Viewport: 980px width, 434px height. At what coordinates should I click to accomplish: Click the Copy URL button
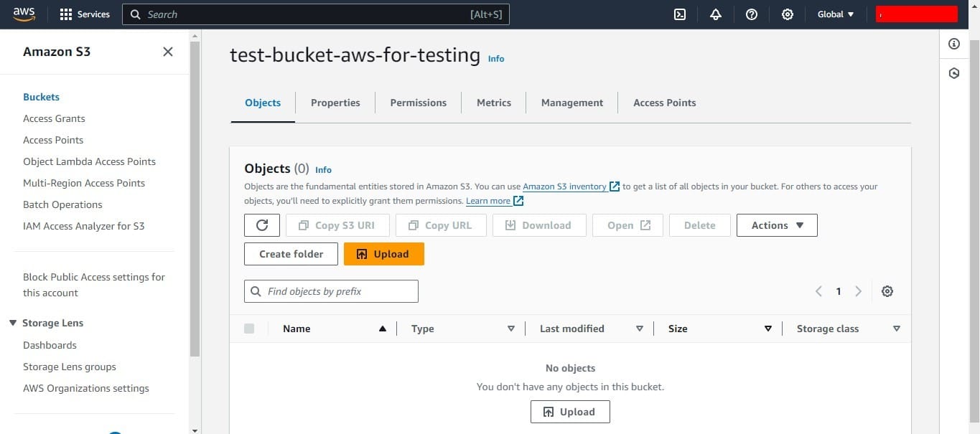point(441,225)
